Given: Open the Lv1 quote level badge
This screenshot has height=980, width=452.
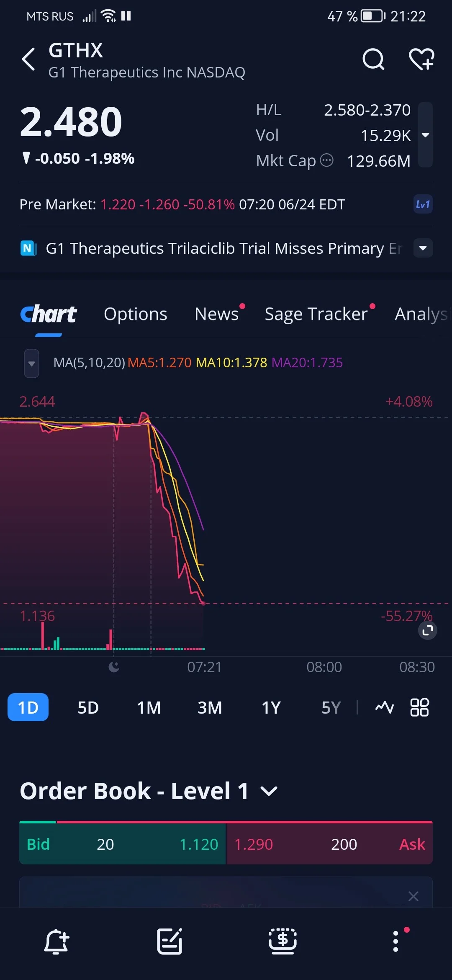Looking at the screenshot, I should point(423,204).
